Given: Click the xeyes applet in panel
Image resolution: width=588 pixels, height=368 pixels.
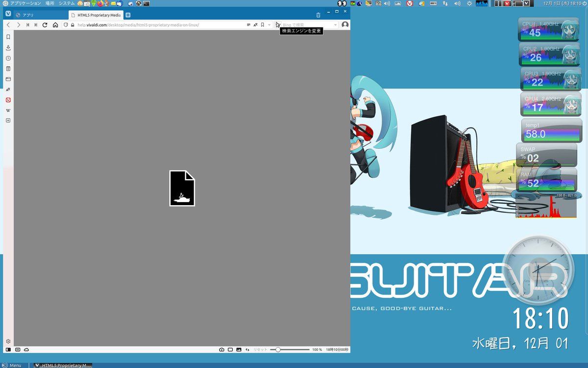Looking at the screenshot, I should tap(342, 3).
